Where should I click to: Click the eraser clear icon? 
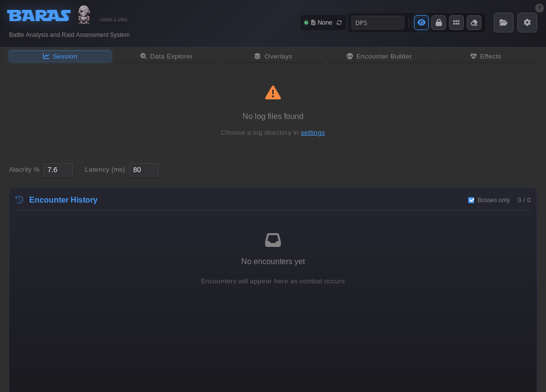[474, 23]
